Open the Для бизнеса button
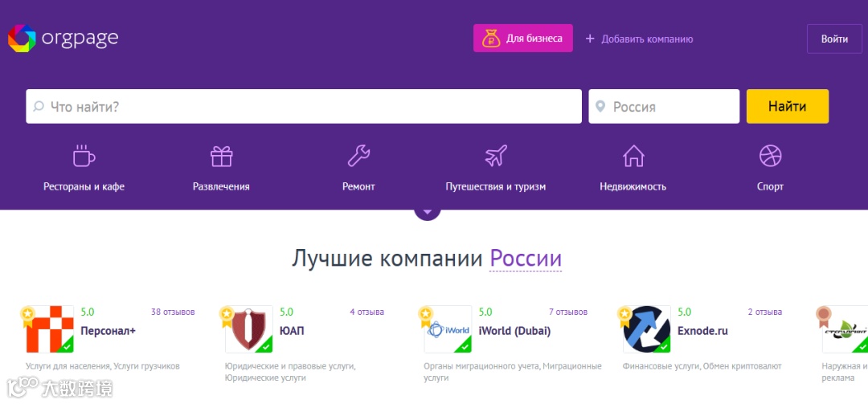Image resolution: width=868 pixels, height=404 pixels. click(x=522, y=39)
